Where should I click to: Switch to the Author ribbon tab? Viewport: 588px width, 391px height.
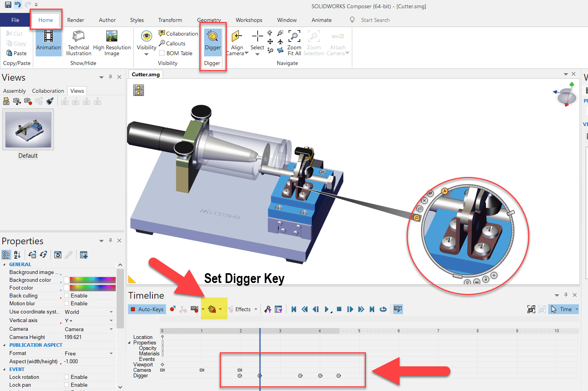[107, 20]
